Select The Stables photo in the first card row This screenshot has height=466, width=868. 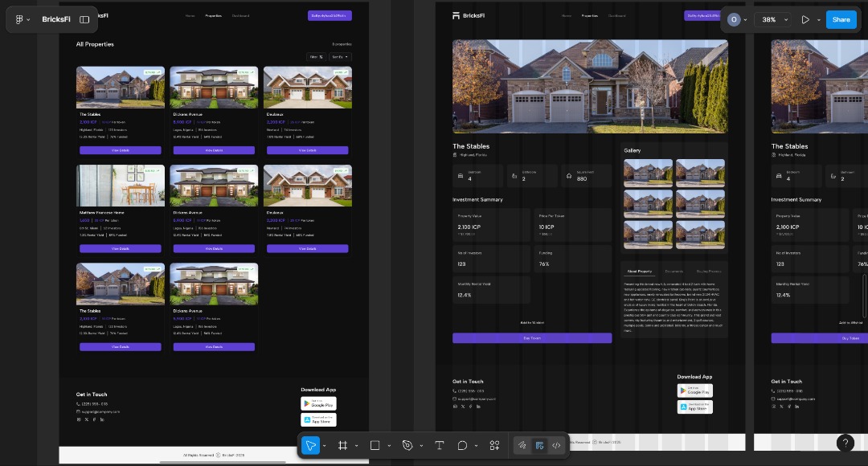(x=120, y=88)
